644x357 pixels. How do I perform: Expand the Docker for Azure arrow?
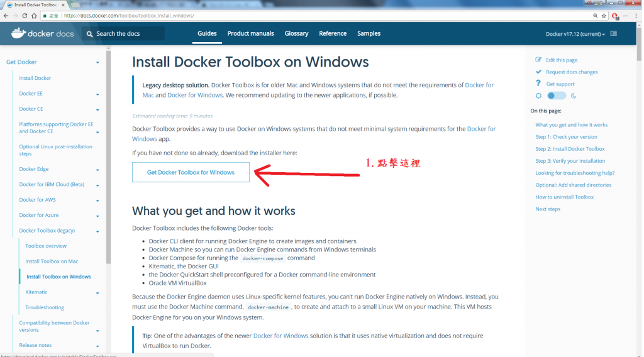(x=97, y=216)
